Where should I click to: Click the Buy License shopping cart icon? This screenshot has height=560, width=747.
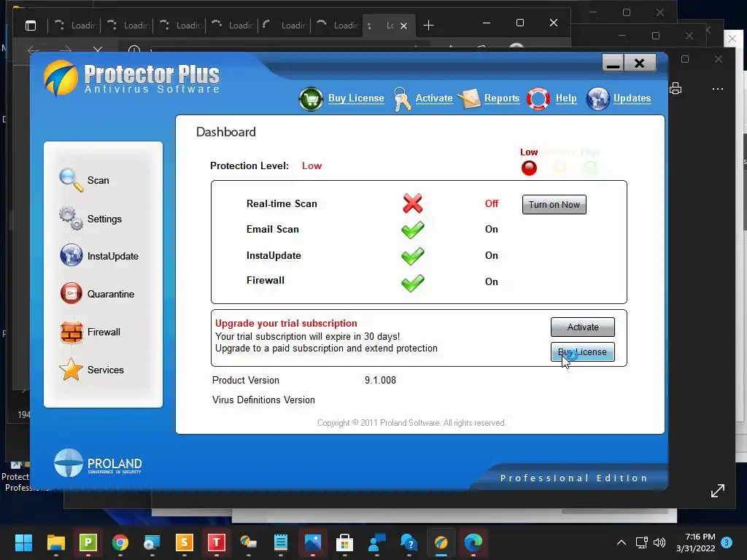tap(311, 98)
